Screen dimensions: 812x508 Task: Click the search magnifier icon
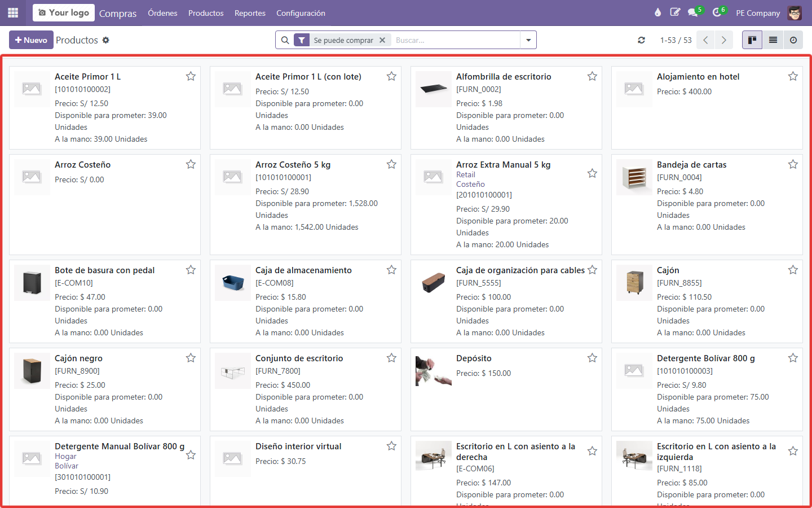coord(285,40)
